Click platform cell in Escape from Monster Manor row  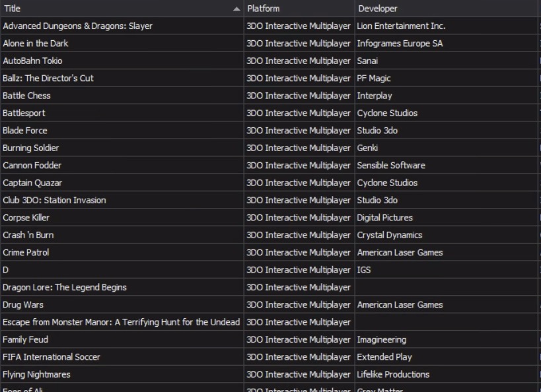pos(299,322)
